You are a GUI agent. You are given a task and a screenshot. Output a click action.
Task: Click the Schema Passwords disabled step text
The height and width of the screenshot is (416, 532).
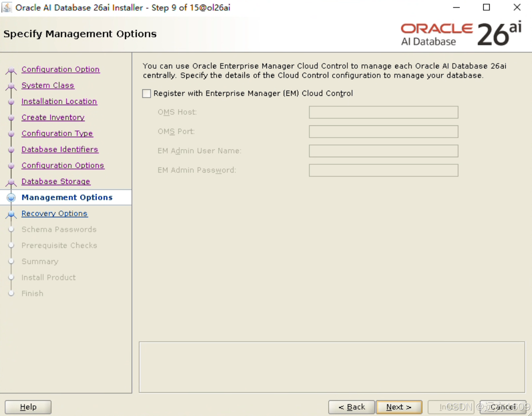tap(59, 230)
